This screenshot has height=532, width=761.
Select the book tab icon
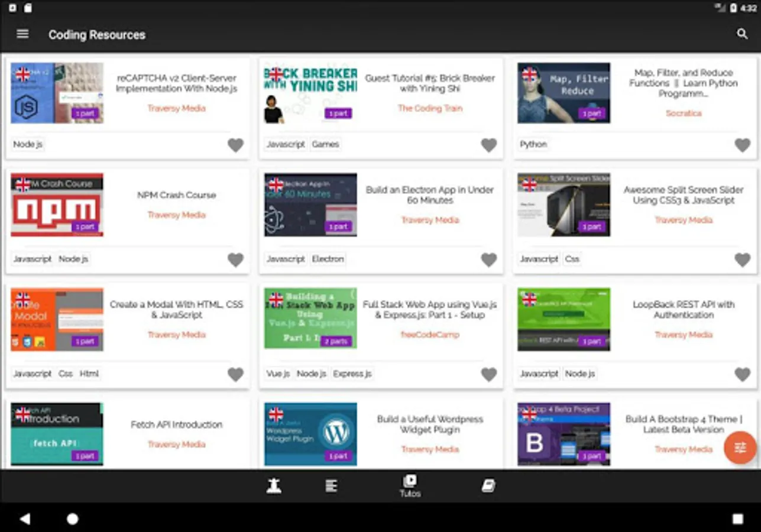488,486
